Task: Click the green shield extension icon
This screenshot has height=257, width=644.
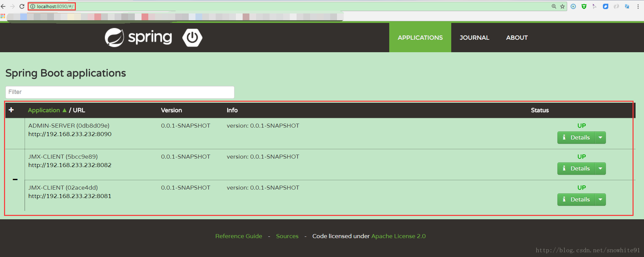Action: pos(584,6)
